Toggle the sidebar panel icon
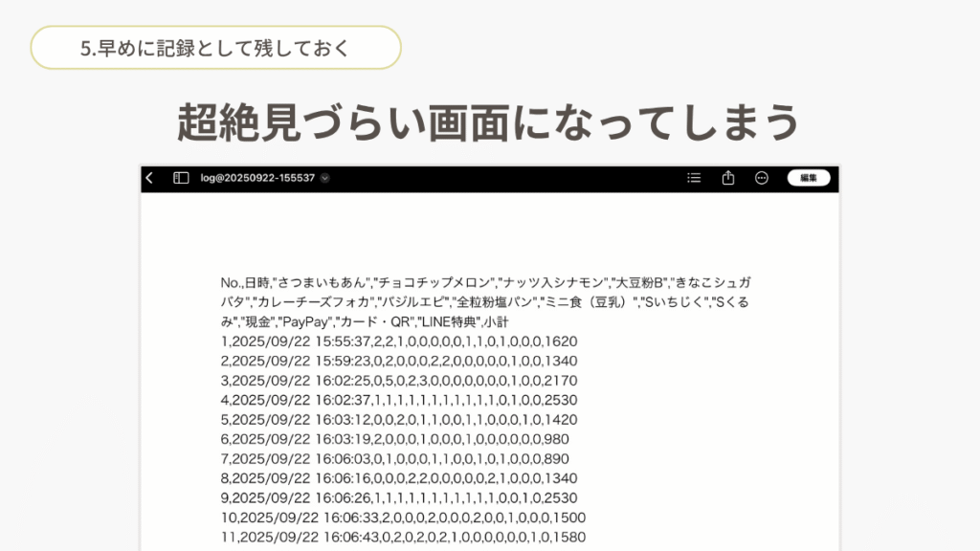The image size is (980, 551). (x=181, y=178)
